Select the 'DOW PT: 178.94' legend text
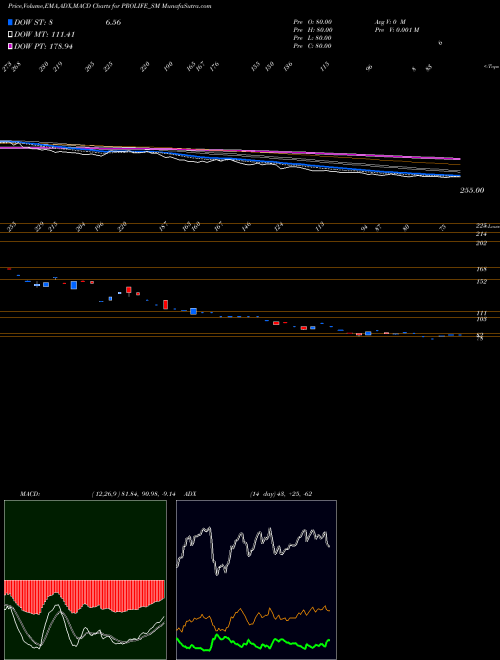This screenshot has width=500, height=660. [x=43, y=46]
